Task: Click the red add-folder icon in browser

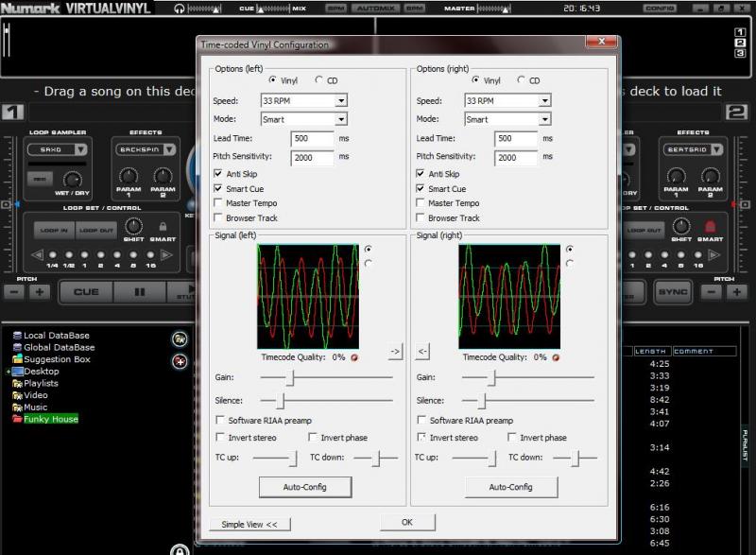Action: 180,361
